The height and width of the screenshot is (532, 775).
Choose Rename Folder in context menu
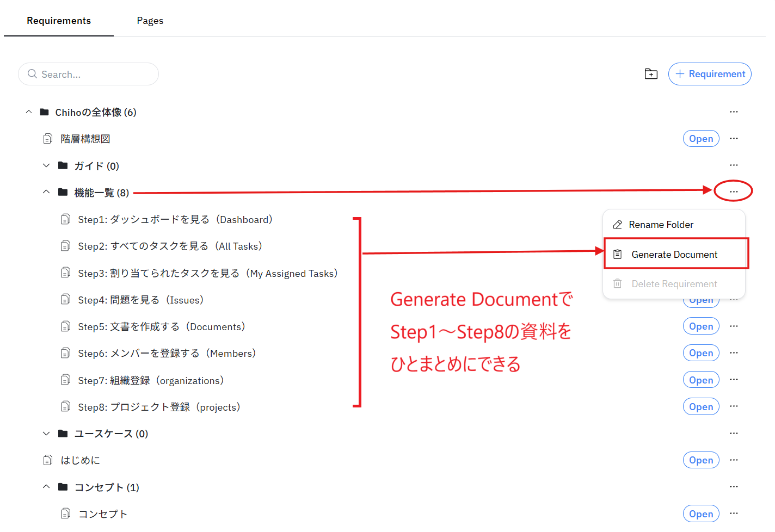661,225
